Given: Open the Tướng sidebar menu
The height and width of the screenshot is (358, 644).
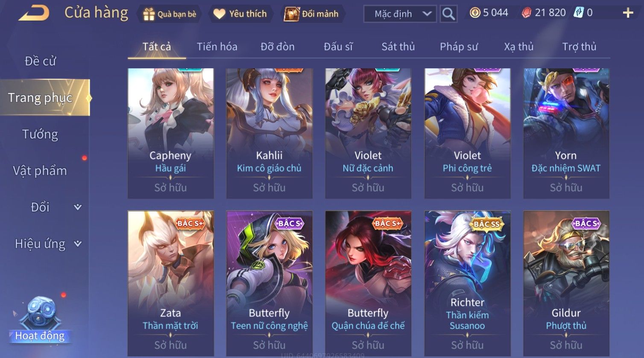Looking at the screenshot, I should click(40, 134).
